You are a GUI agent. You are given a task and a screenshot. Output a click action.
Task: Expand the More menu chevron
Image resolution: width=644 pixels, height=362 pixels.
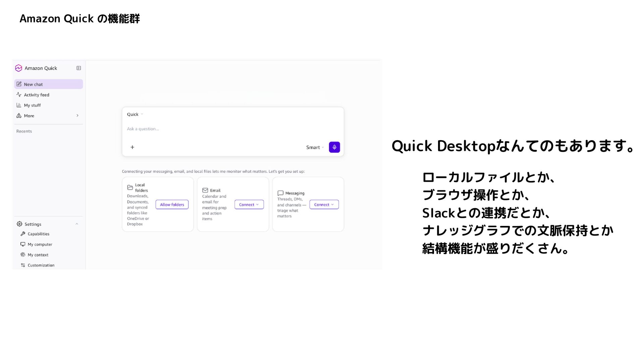(77, 116)
